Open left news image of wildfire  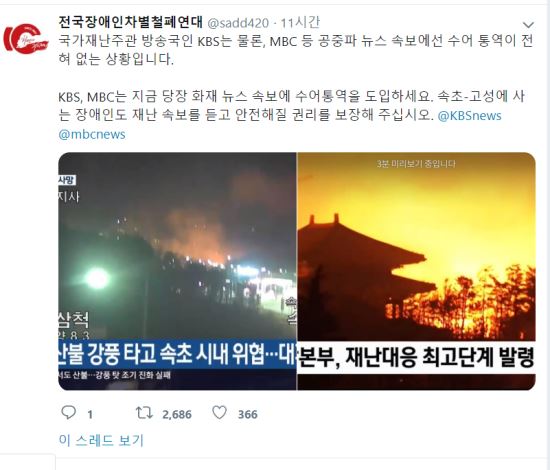tap(177, 271)
